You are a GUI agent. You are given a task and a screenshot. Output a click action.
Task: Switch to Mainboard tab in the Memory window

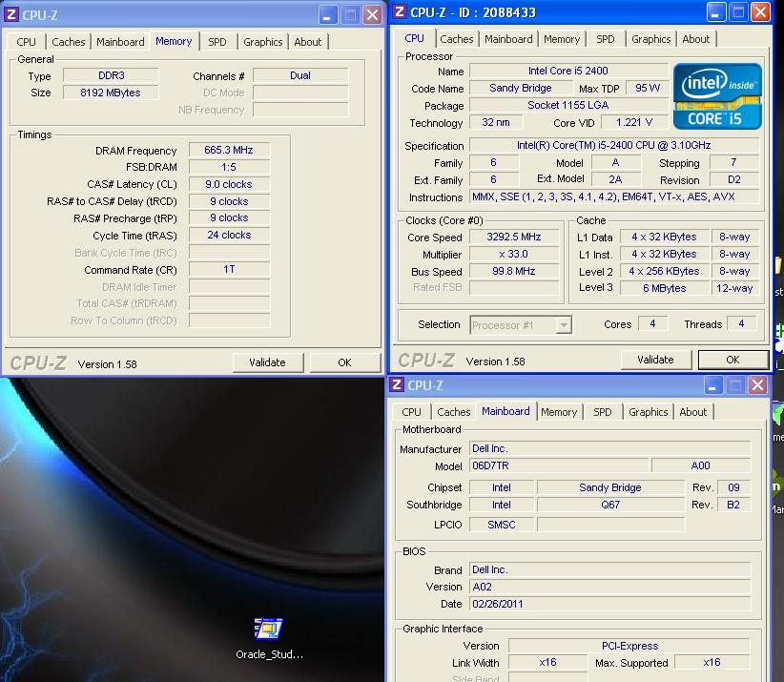pyautogui.click(x=120, y=42)
